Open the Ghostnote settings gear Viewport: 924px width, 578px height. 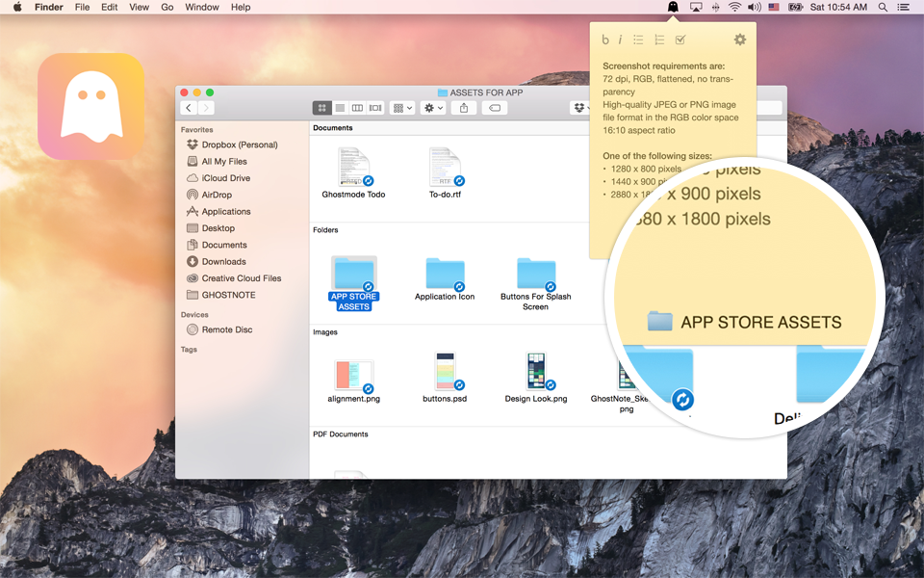739,39
